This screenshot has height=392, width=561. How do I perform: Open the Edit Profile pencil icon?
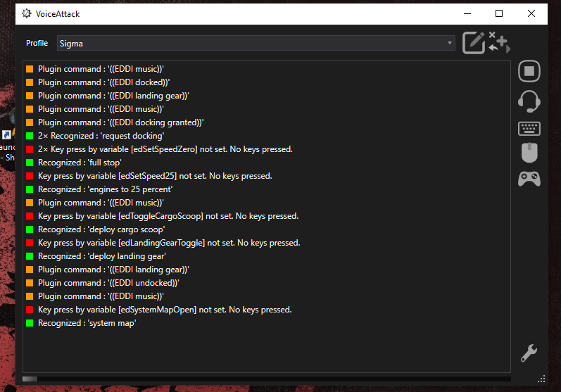click(474, 42)
